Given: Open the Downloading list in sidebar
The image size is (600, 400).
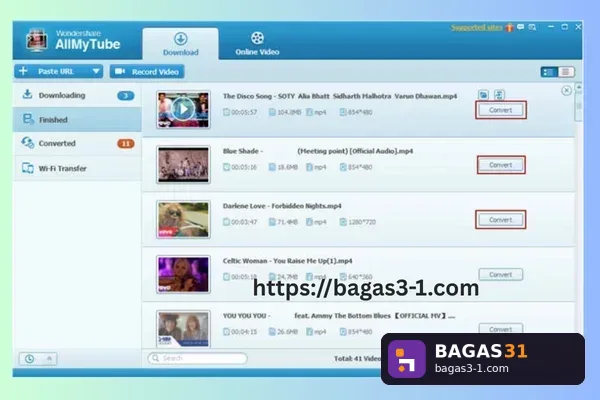Looking at the screenshot, I should 77,95.
